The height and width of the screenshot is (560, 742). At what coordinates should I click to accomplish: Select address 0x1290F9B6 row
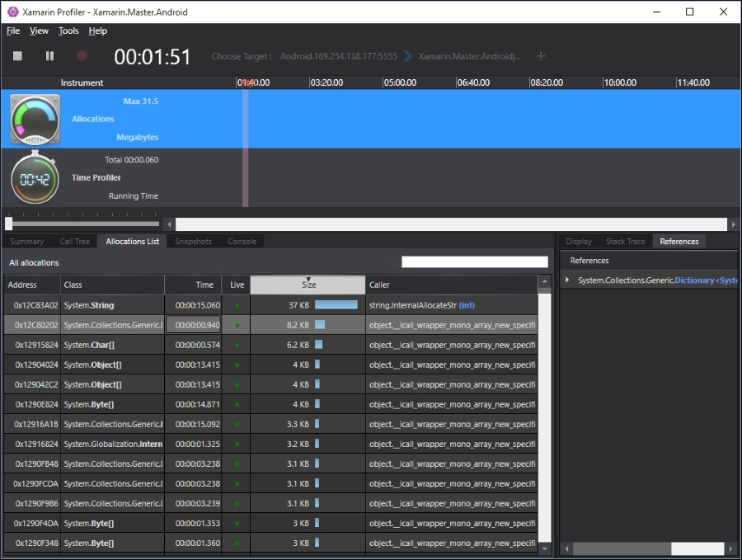click(270, 504)
